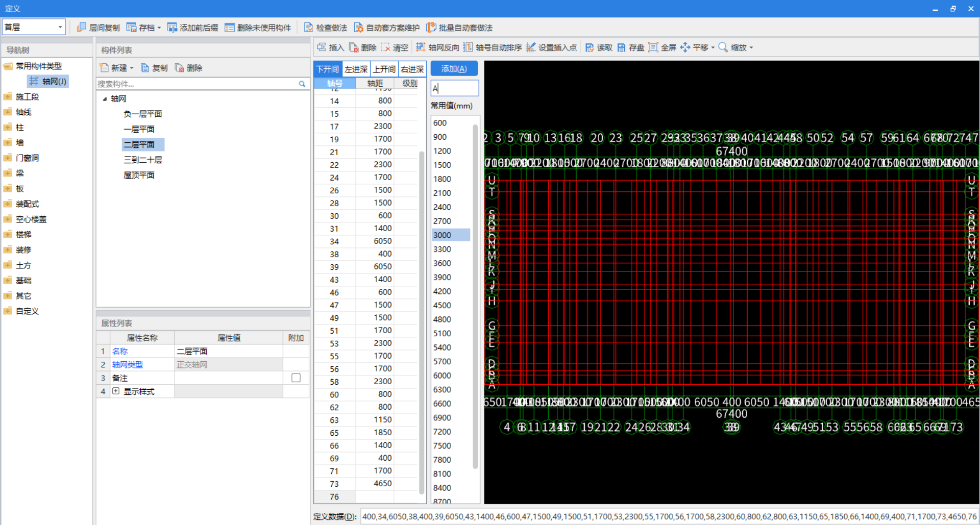
Task: Click axis row 34 spacing 6050
Action: click(x=375, y=241)
